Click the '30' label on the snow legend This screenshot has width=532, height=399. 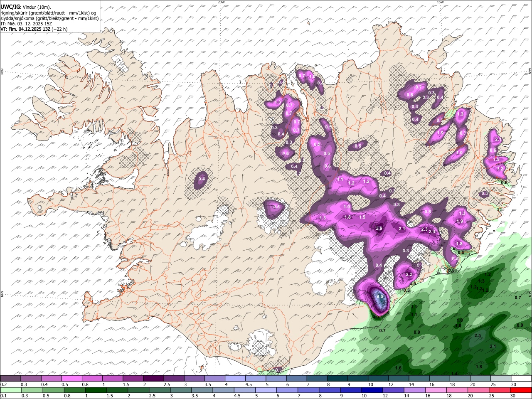pyautogui.click(x=514, y=384)
